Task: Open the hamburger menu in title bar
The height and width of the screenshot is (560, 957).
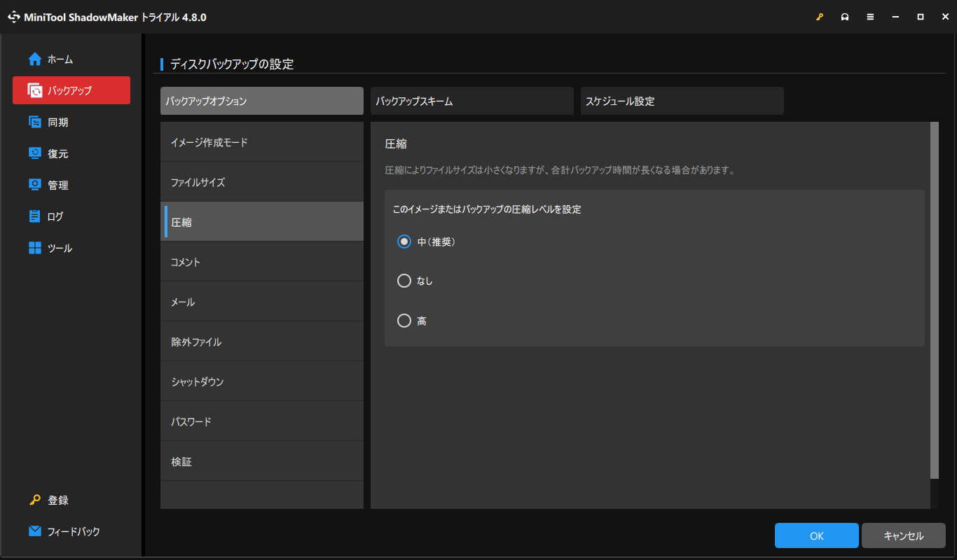Action: 870,17
